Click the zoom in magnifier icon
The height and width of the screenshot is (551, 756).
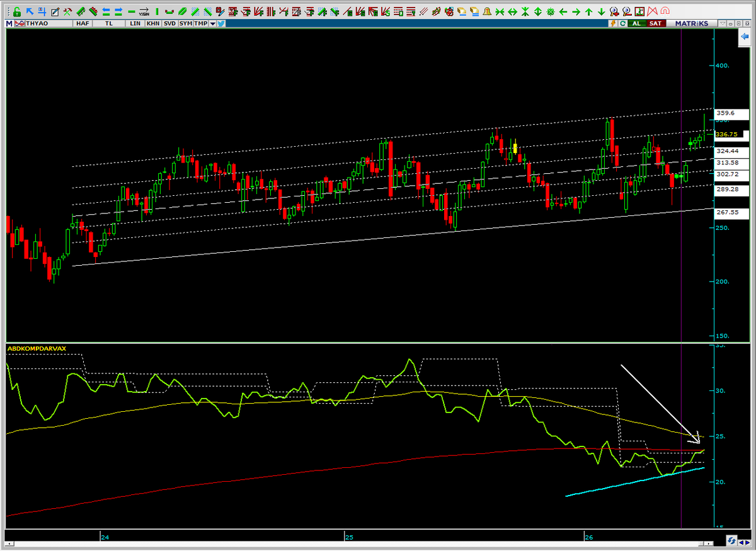614,12
